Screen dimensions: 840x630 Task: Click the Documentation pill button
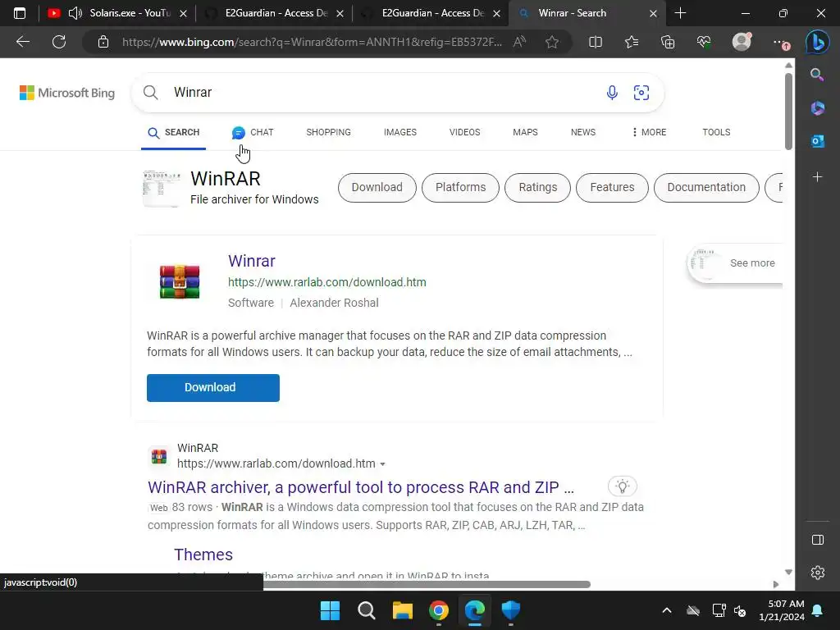706,188
